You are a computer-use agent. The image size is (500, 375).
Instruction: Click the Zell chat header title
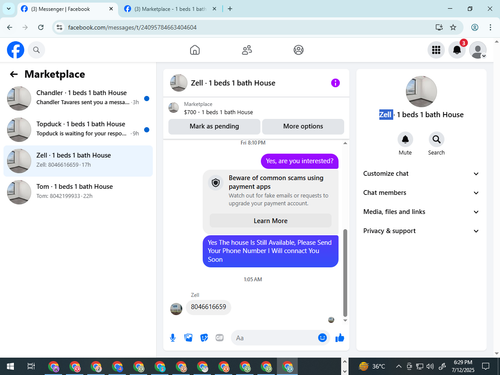233,83
